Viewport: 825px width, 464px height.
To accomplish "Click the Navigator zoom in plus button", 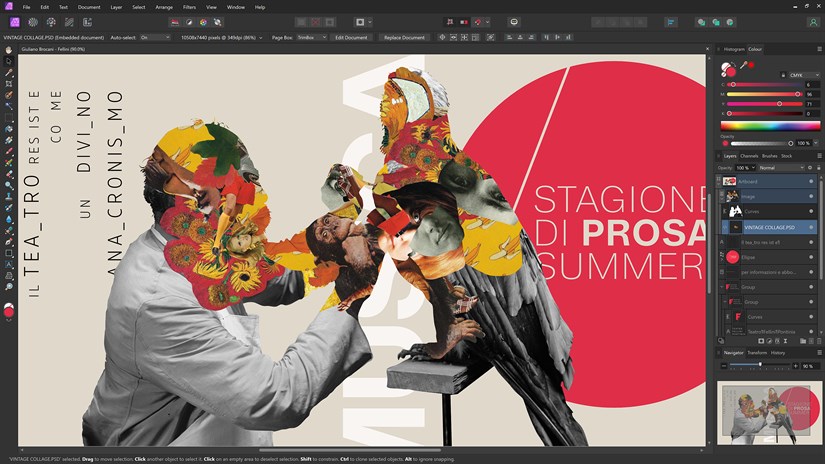I will [795, 366].
